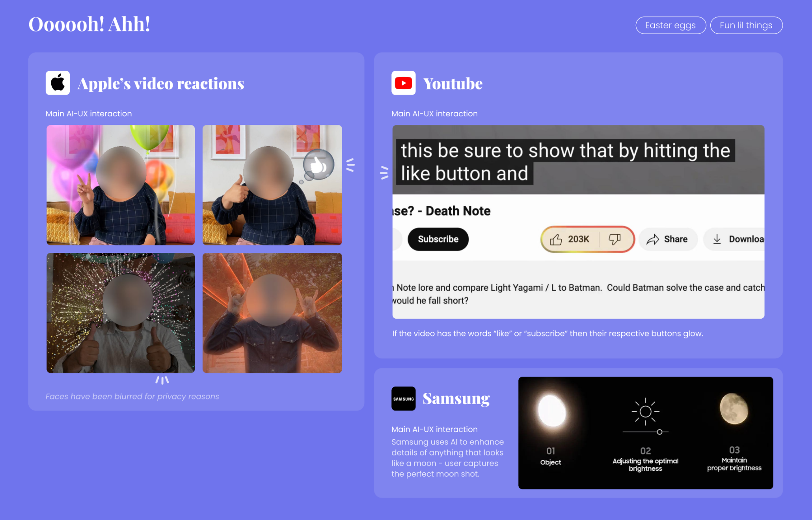The width and height of the screenshot is (812, 520).
Task: Click the sun brightness icon
Action: (645, 412)
